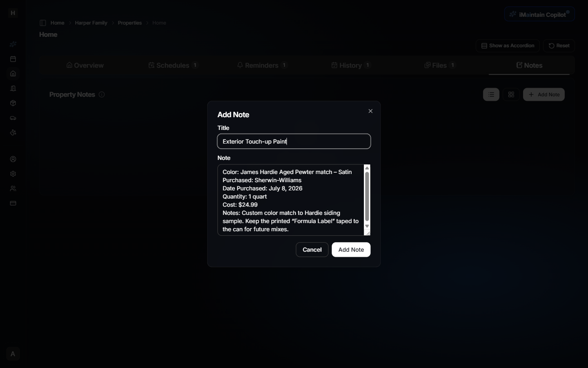Open the iMaintain Copilot sparkles sidebar icon

(x=13, y=44)
